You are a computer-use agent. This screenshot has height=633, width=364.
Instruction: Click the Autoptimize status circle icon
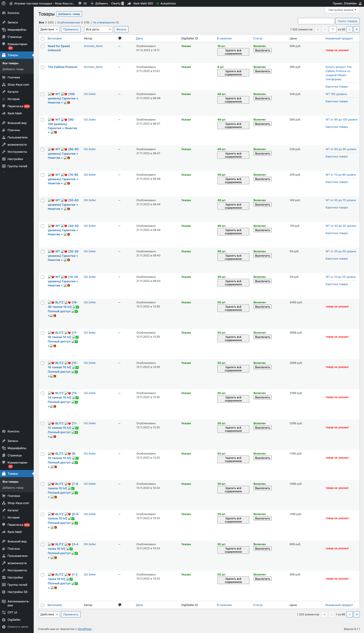pyautogui.click(x=158, y=3)
